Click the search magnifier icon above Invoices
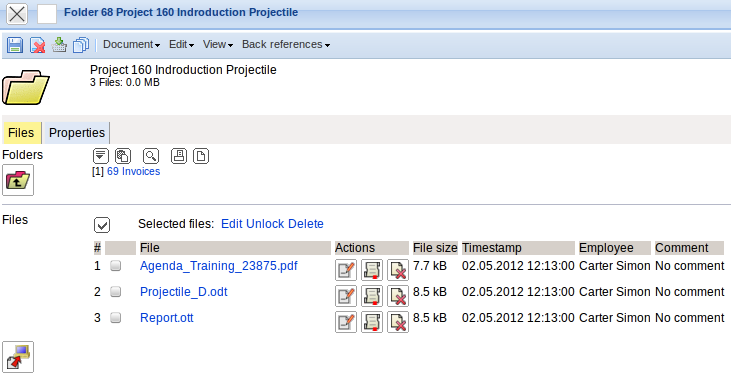 click(151, 156)
